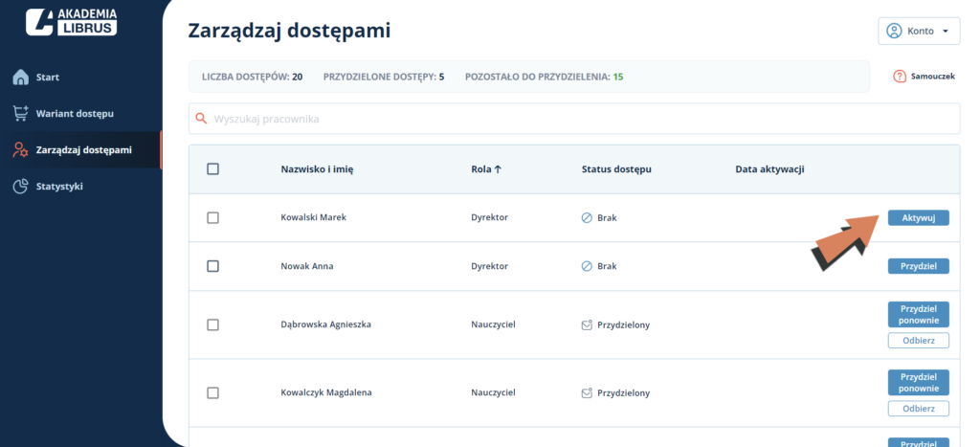This screenshot has height=447, width=980.
Task: Click the Status dostępu column header
Action: [x=616, y=168]
